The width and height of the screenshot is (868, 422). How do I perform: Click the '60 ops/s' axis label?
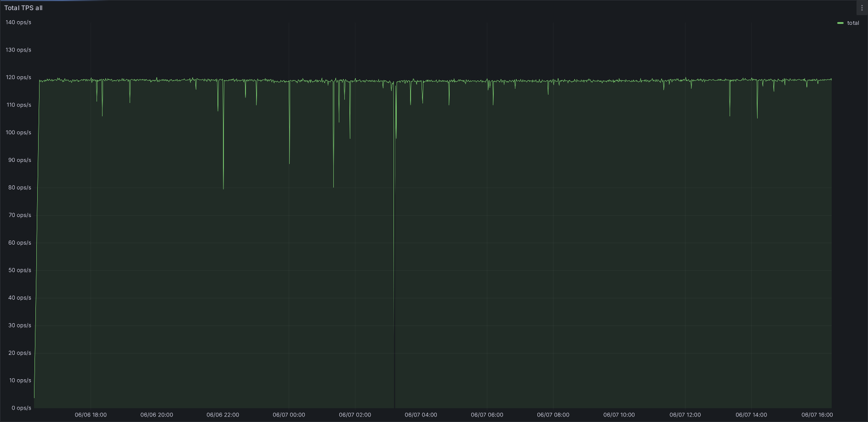tap(20, 243)
